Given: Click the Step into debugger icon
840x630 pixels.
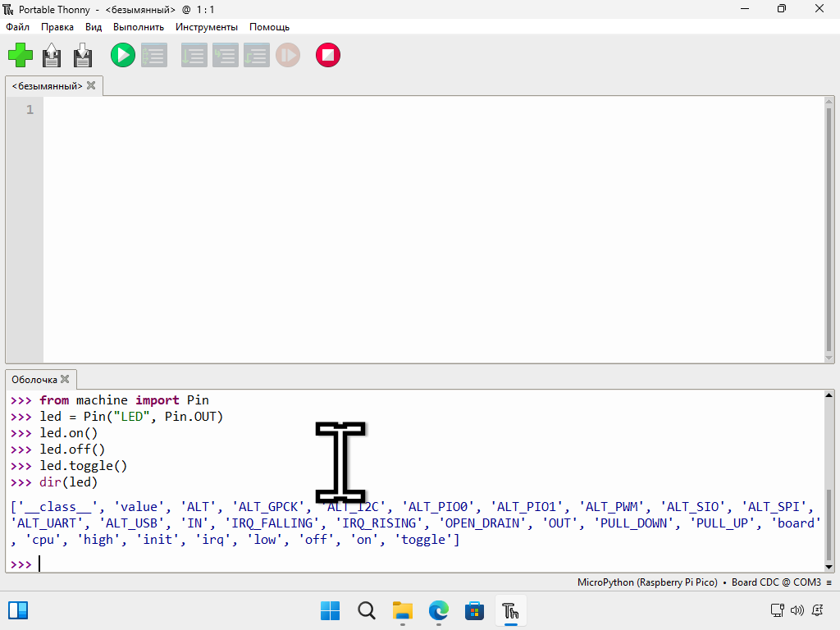Looking at the screenshot, I should click(226, 55).
